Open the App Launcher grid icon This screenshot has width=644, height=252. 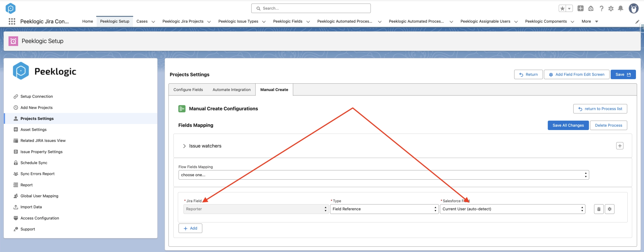[x=12, y=21]
